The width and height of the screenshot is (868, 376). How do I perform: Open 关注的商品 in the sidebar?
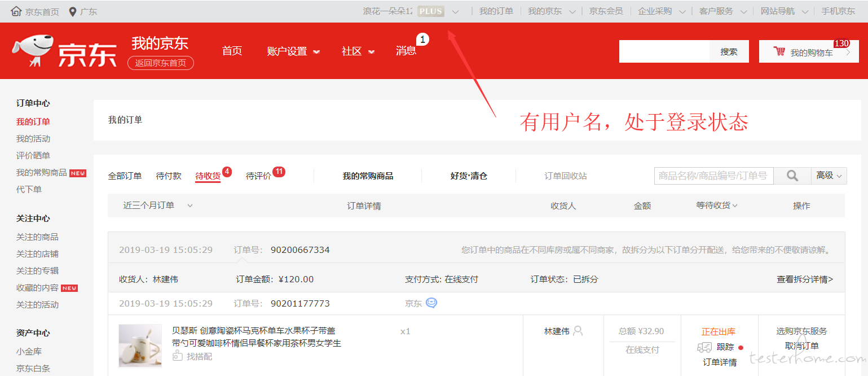[37, 237]
